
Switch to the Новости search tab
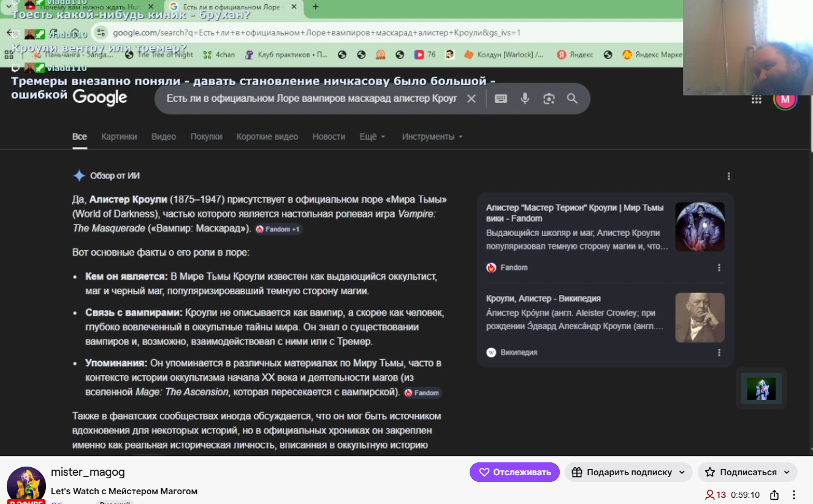[x=329, y=137]
